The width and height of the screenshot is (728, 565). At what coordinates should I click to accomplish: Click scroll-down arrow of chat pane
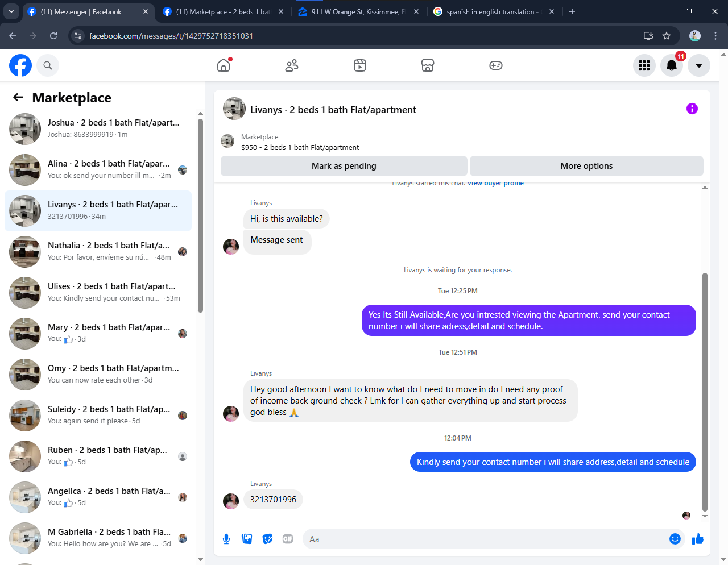point(705,516)
